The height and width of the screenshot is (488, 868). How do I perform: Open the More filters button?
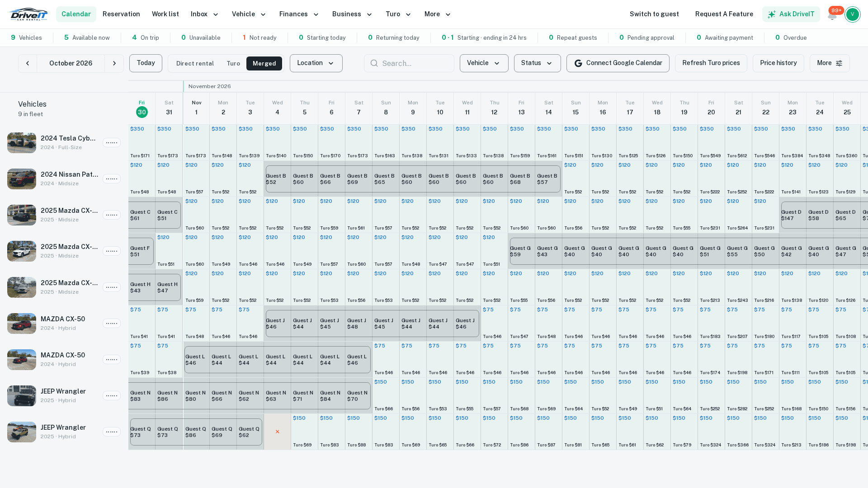[830, 63]
